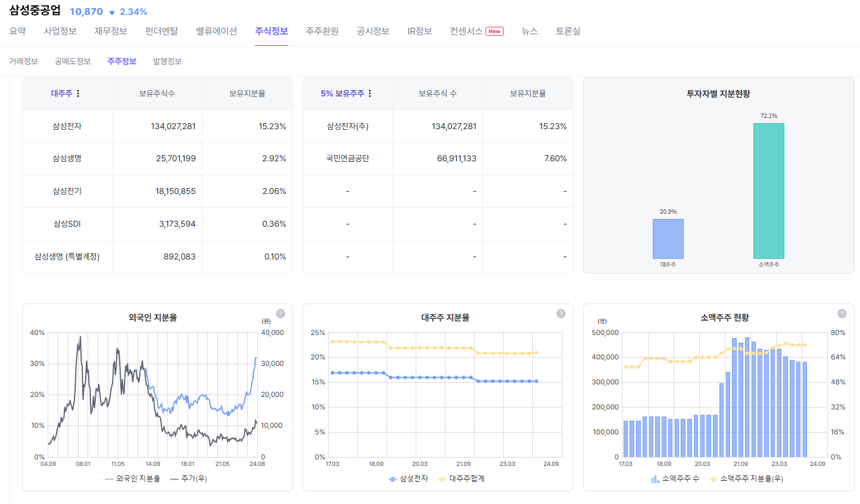Open the 뉴스 section
860x504 pixels.
pyautogui.click(x=529, y=31)
